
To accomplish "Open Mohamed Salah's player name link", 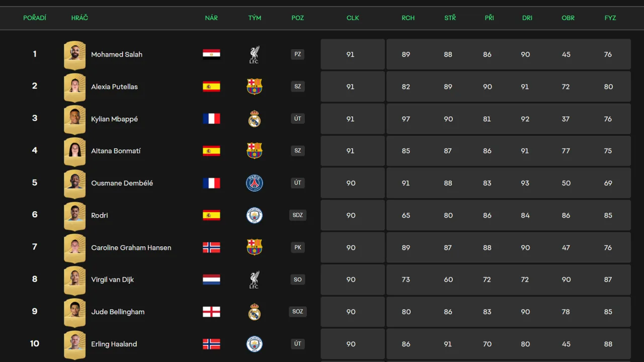I will pyautogui.click(x=117, y=54).
